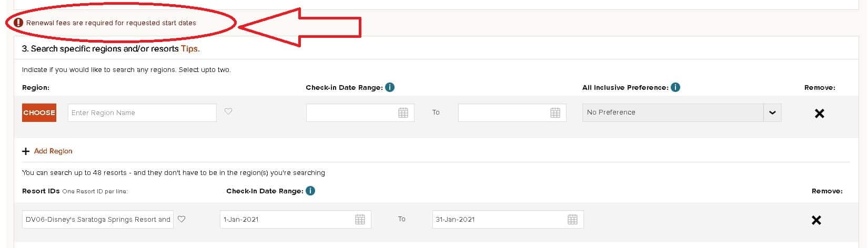868x248 pixels.
Task: Remove the region row with X
Action: tap(819, 113)
